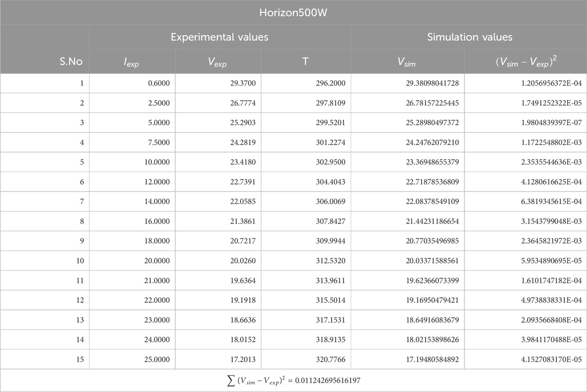Click temperature value 302.9500
Image resolution: width=587 pixels, height=392 pixels.
tap(331, 162)
